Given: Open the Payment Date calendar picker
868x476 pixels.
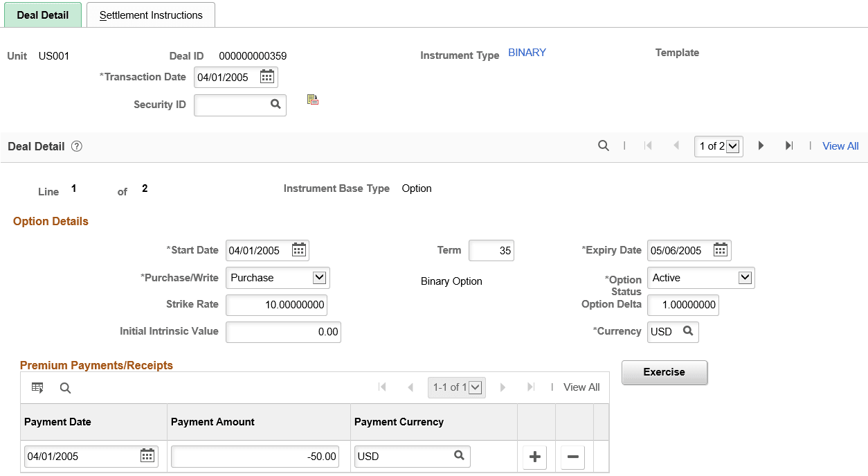Looking at the screenshot, I should pos(147,456).
